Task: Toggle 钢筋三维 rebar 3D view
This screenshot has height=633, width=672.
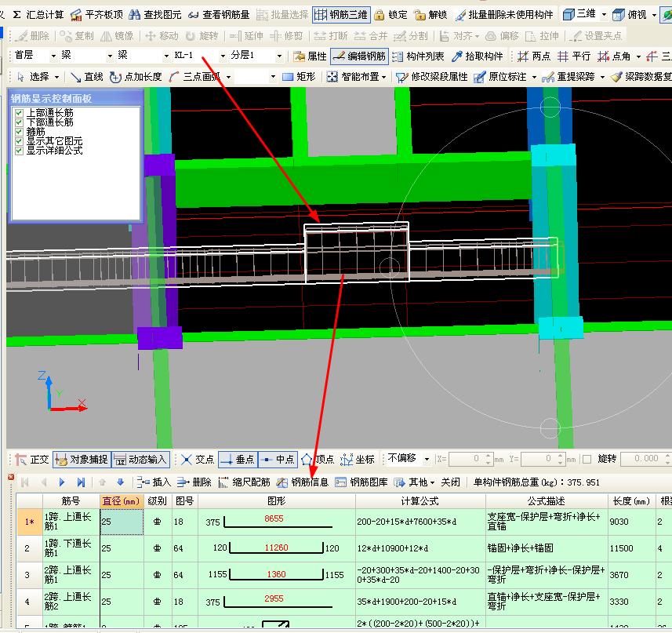Action: (341, 15)
